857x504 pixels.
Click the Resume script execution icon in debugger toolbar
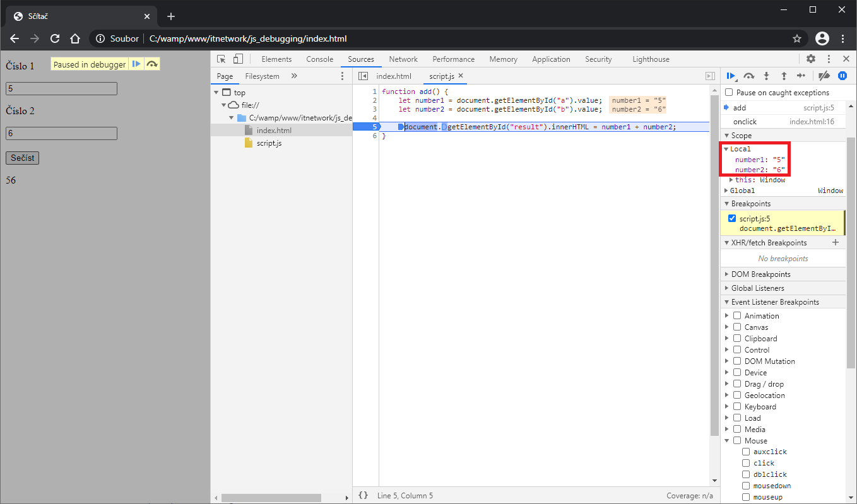(x=731, y=76)
